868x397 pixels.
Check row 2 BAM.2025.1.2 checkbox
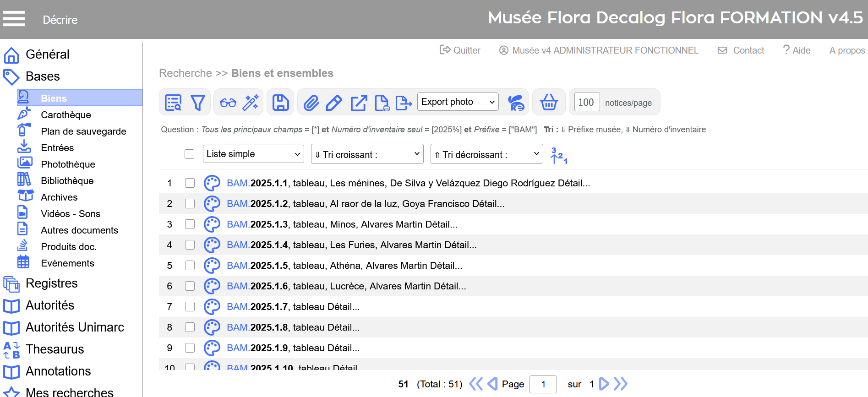190,204
